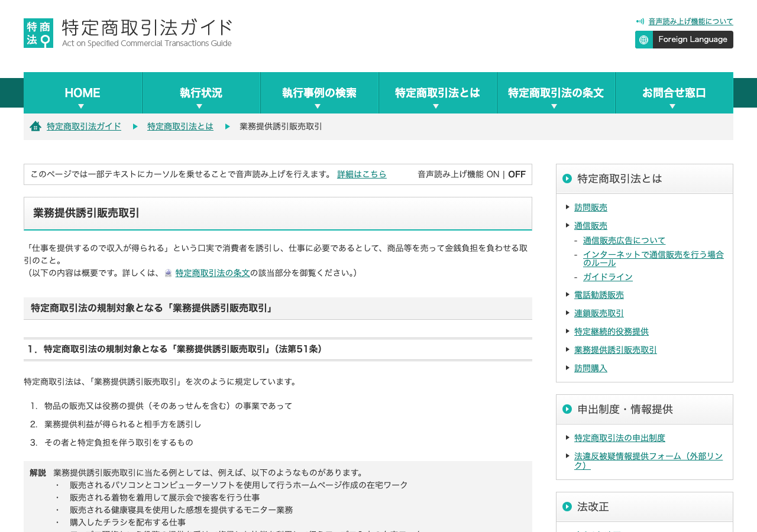Open the 電話勧誘販売 sidebar link
Viewport: 757px width, 532px height.
click(x=599, y=295)
